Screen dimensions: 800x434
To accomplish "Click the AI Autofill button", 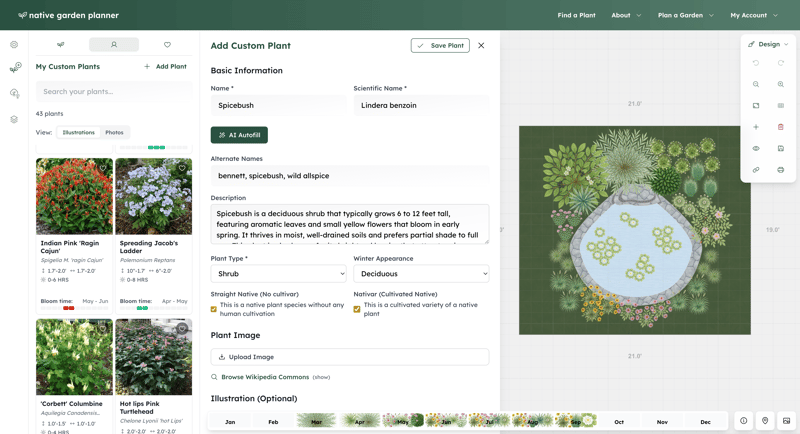I will [x=239, y=135].
